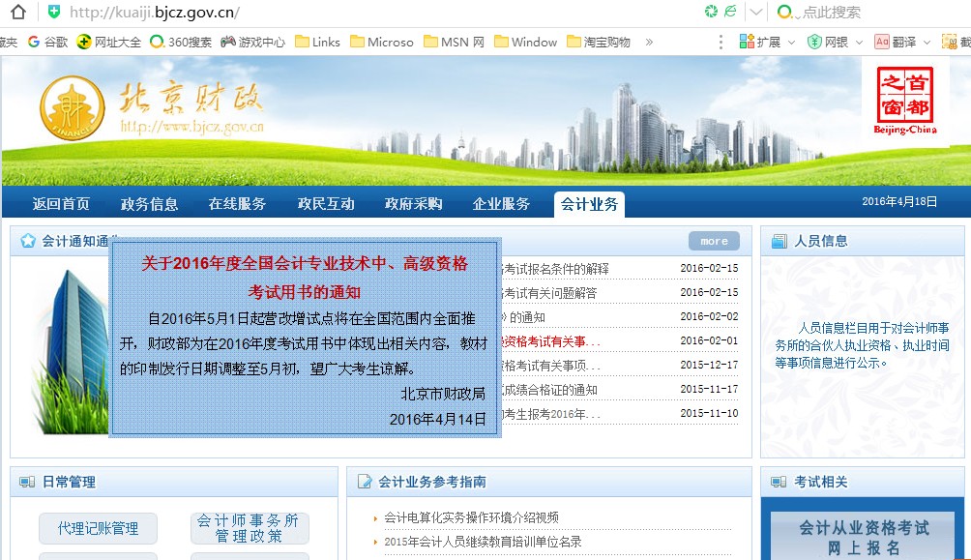Click the building thumbnail image in 会计通知
The image size is (971, 560).
click(70, 351)
